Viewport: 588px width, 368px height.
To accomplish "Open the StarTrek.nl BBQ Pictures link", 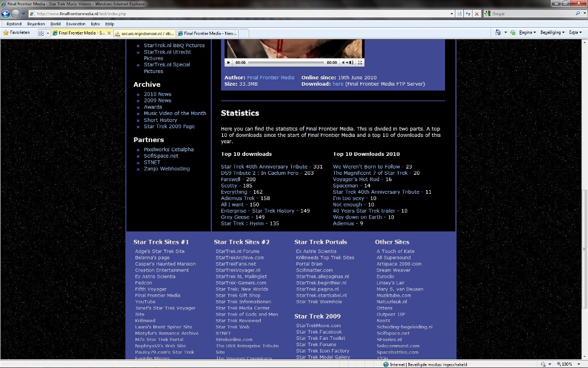I will pyautogui.click(x=174, y=45).
